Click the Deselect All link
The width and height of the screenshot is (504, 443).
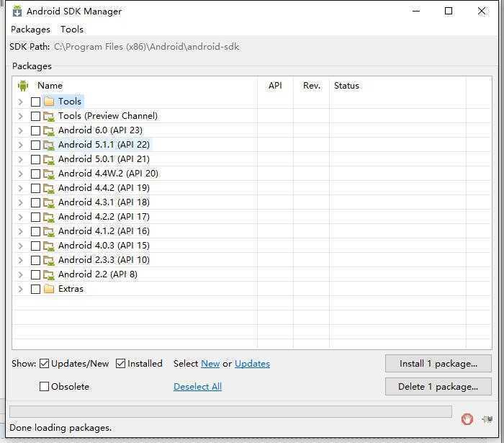[197, 386]
